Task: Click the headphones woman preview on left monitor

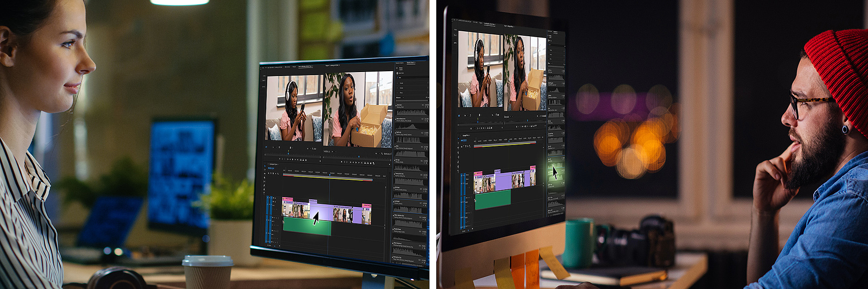Action: click(294, 108)
